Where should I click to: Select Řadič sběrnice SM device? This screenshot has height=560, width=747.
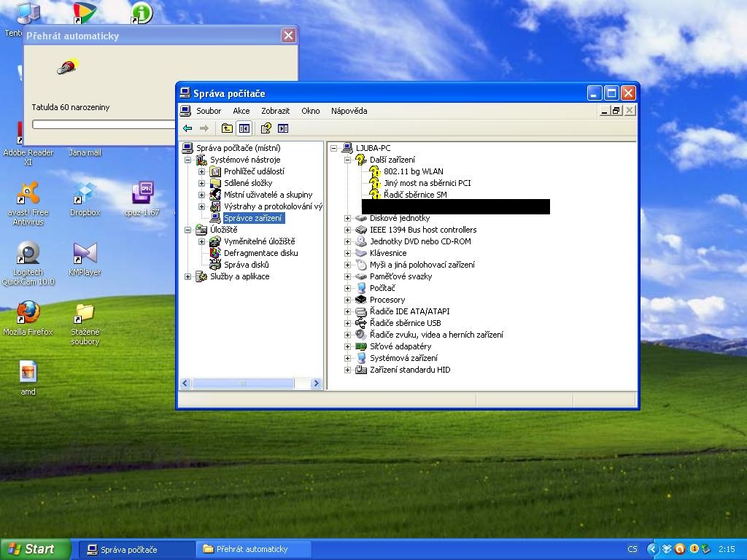coord(415,194)
